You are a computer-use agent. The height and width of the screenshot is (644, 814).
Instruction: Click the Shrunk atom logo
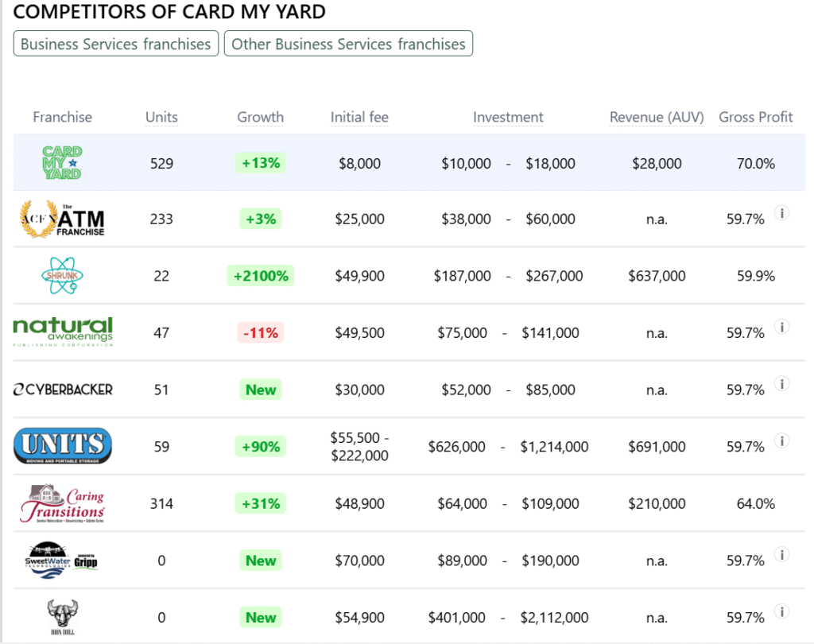[62, 275]
